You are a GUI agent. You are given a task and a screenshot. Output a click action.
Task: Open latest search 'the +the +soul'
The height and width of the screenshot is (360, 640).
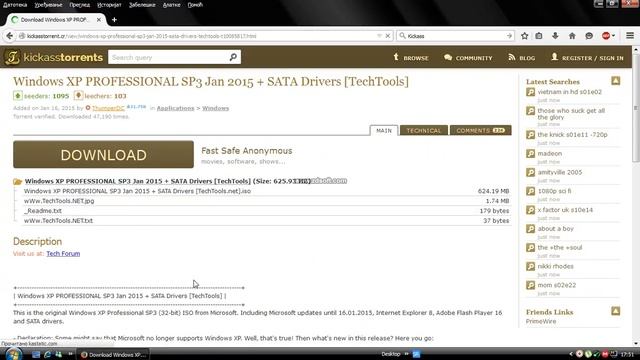click(x=560, y=247)
